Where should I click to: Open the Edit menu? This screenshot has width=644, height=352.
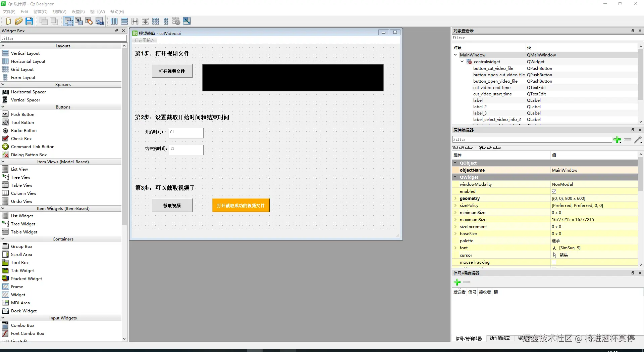pyautogui.click(x=24, y=12)
